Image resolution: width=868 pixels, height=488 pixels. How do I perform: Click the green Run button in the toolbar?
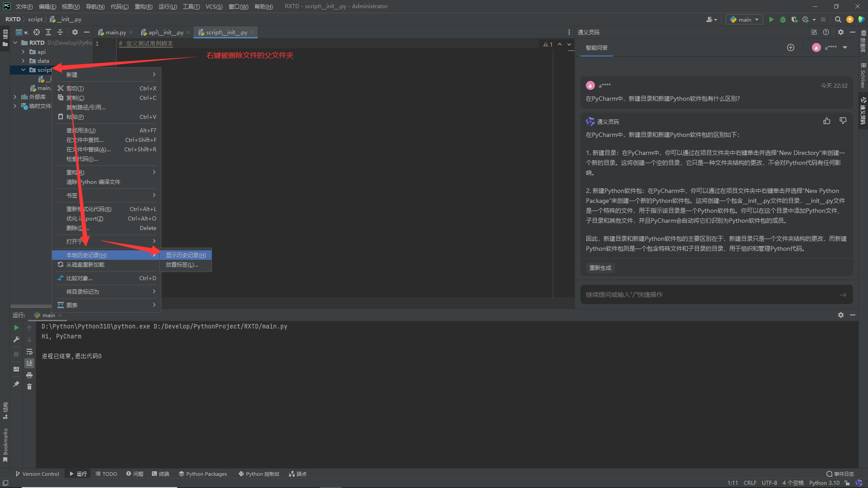pyautogui.click(x=771, y=19)
